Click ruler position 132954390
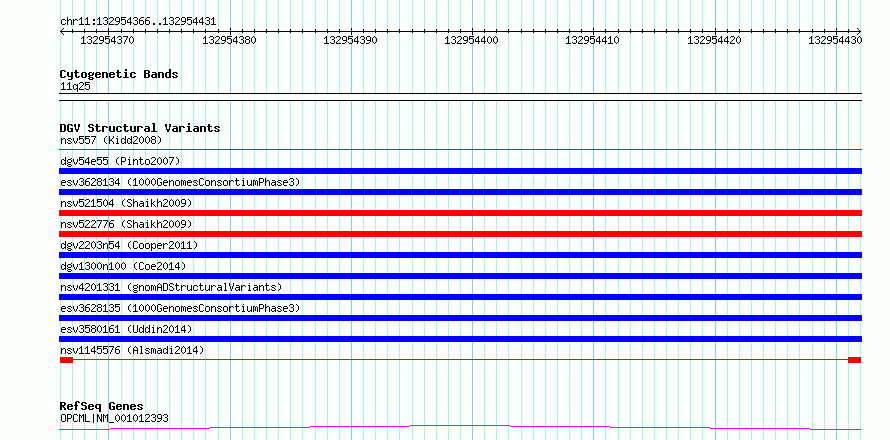Screen dimensions: 890x440 pos(350,40)
